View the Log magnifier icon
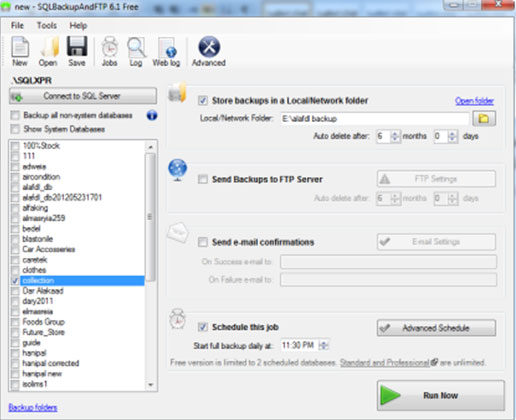Image resolution: width=516 pixels, height=420 pixels. point(136,52)
